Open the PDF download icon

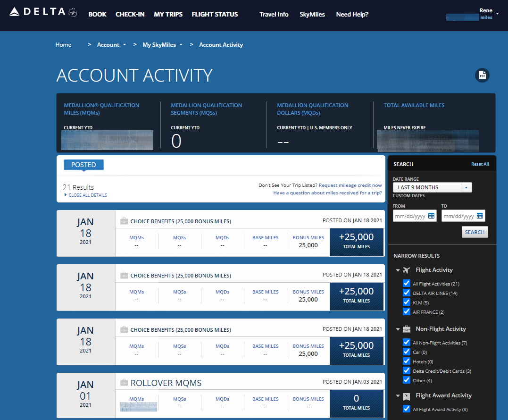[482, 75]
